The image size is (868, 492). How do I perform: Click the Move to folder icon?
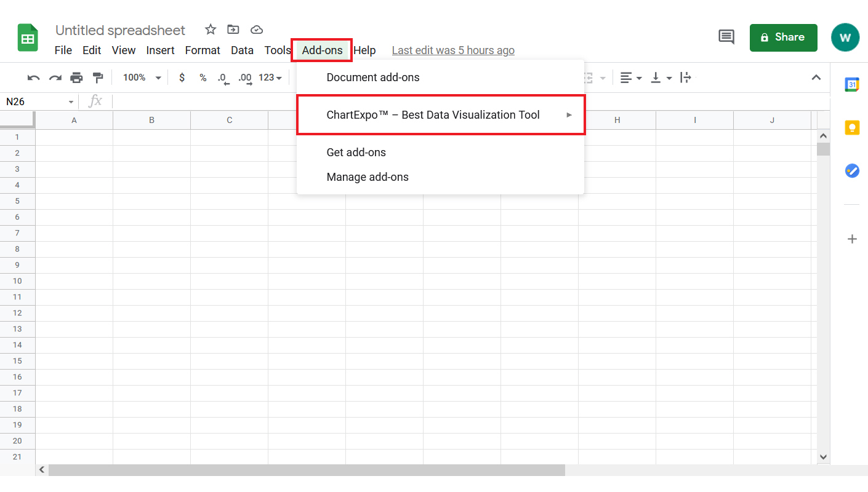233,30
